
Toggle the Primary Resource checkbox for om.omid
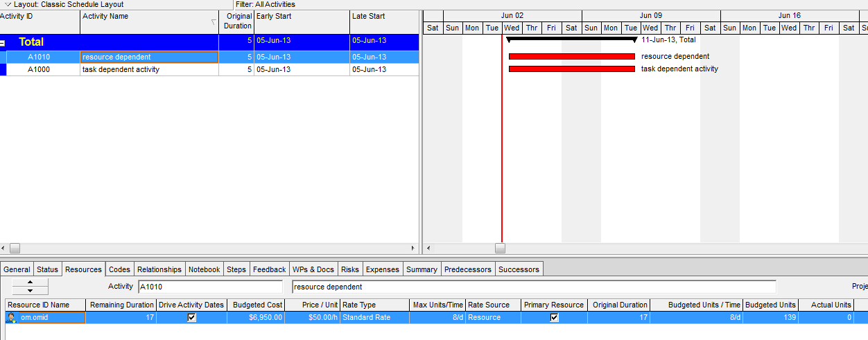(x=554, y=318)
